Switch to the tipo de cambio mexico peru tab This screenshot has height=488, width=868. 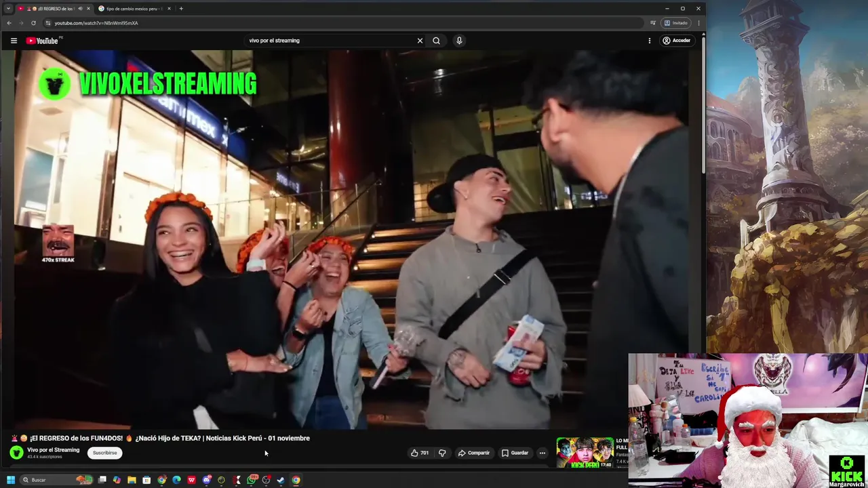tap(134, 9)
